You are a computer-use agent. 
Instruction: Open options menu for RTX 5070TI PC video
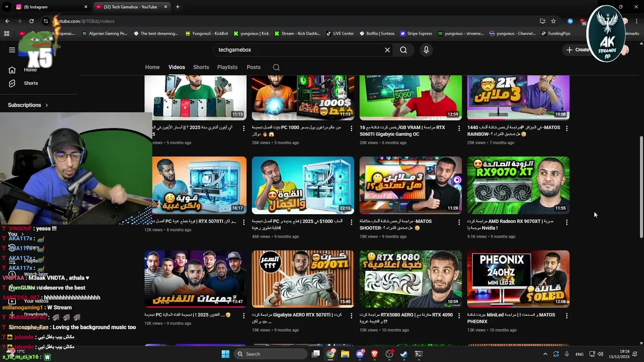coord(244,222)
